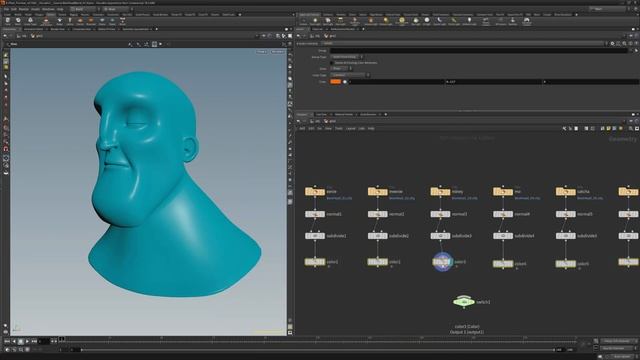Open the Build desktop dropdown
This screenshot has height=360, width=640.
click(x=85, y=9)
